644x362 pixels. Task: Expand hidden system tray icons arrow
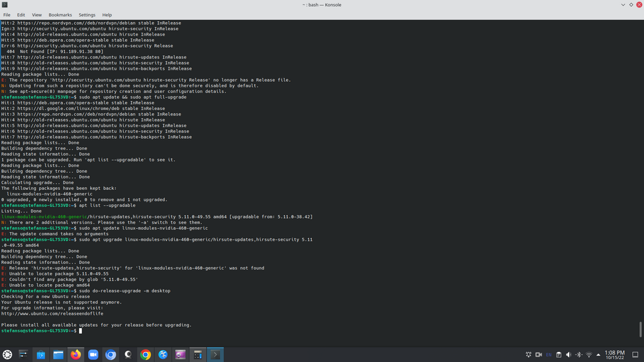598,354
